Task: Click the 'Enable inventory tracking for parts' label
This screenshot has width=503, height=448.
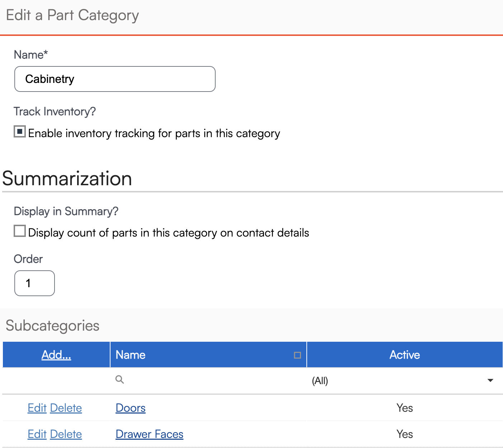Action: coord(154,134)
